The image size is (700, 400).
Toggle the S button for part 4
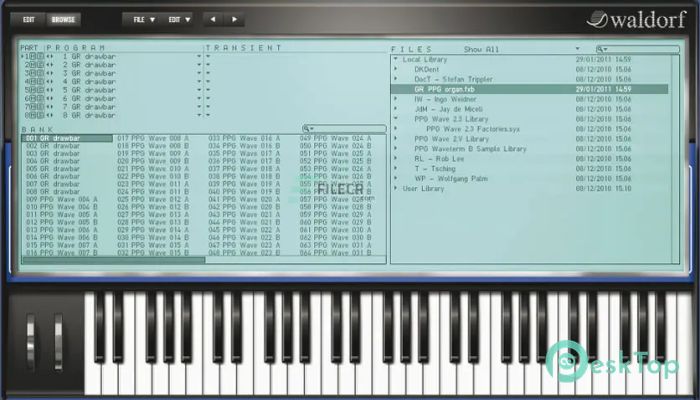41,82
